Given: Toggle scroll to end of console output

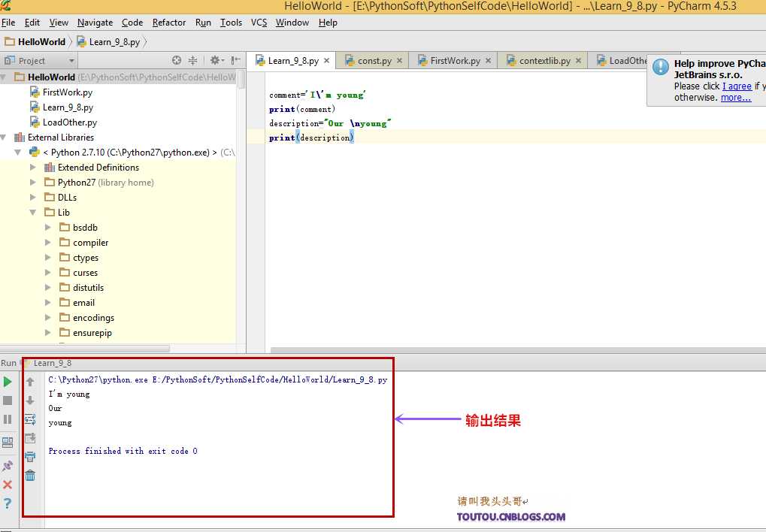Looking at the screenshot, I should [30, 438].
